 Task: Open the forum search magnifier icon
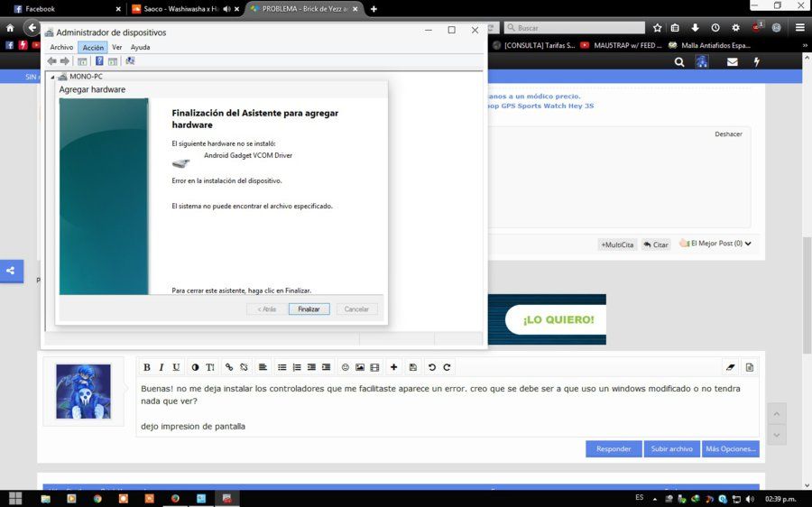679,62
